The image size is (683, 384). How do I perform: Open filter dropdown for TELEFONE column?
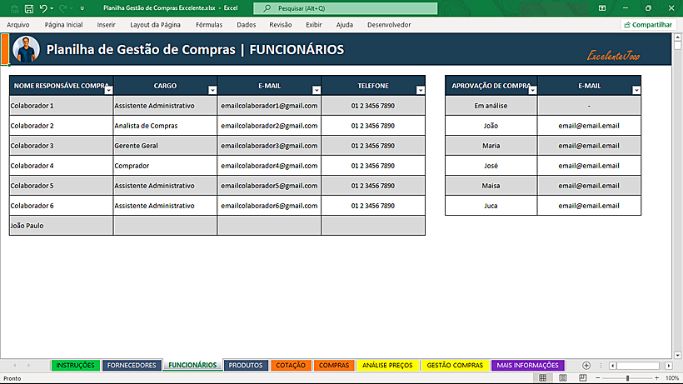click(x=420, y=90)
